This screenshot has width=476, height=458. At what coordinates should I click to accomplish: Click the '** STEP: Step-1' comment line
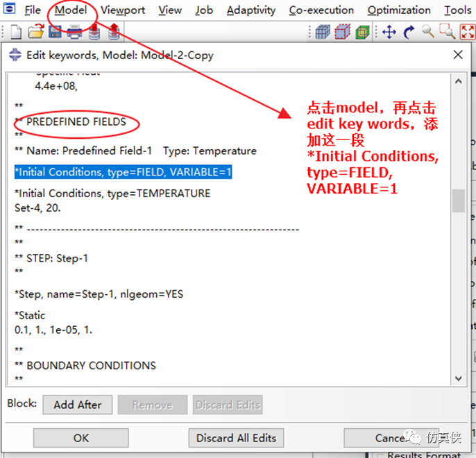click(51, 258)
